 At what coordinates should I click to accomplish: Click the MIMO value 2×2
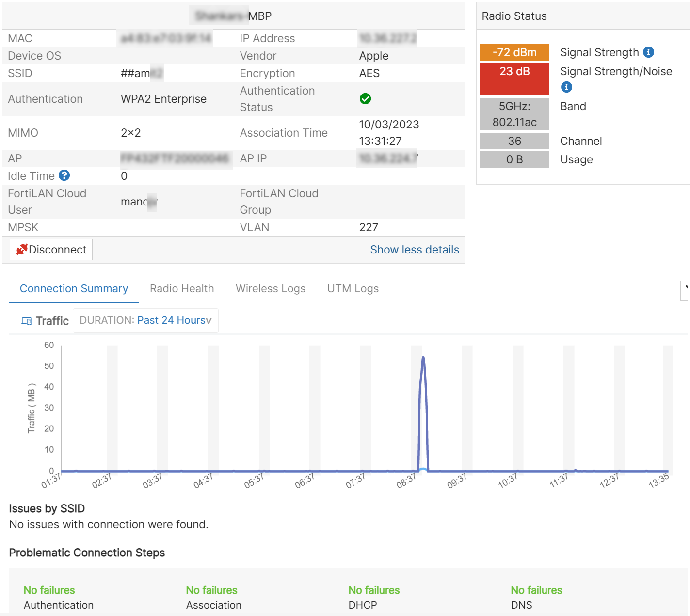pos(131,133)
